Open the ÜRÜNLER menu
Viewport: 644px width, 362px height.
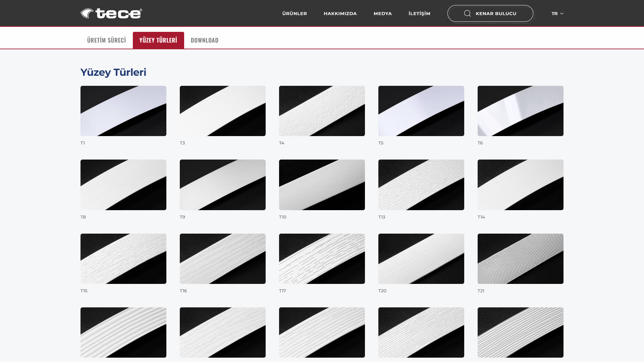(294, 13)
